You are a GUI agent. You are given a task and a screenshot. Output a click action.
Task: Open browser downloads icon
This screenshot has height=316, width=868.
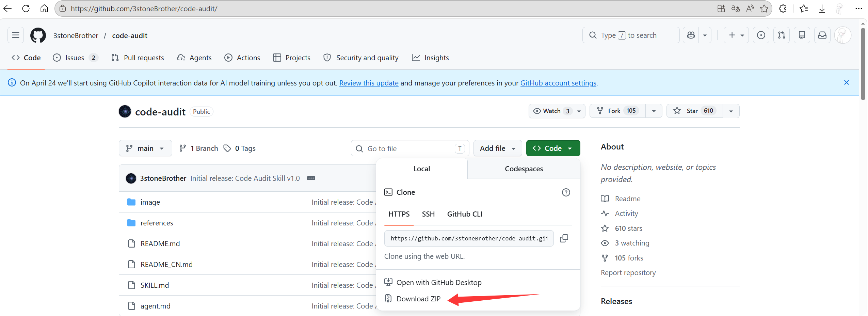point(822,9)
